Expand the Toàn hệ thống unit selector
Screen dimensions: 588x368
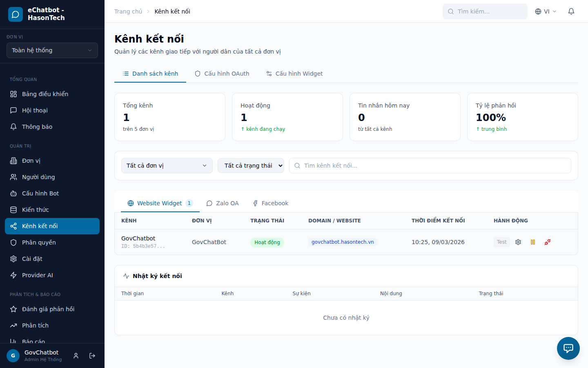pos(52,50)
